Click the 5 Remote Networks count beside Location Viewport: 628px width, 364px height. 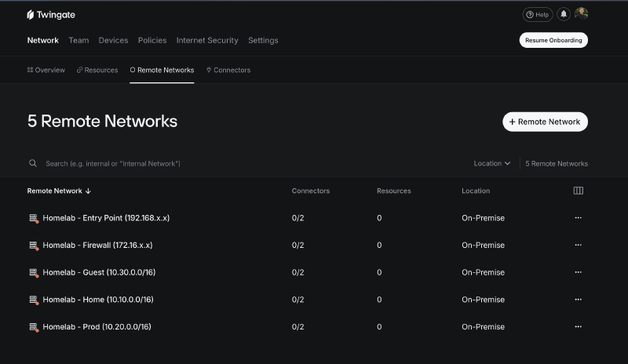(x=557, y=163)
